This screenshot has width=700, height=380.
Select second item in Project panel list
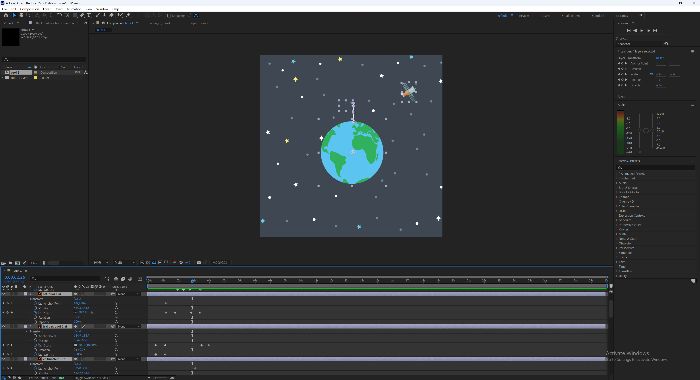20,78
